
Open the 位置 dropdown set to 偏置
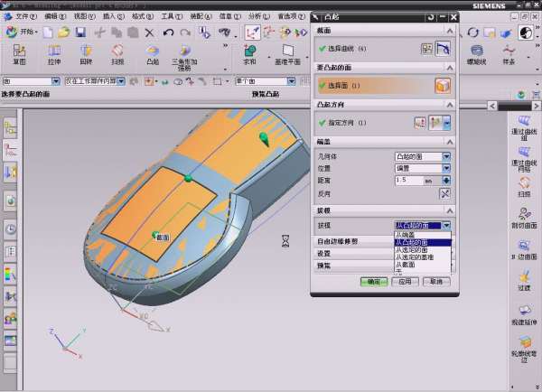pyautogui.click(x=446, y=168)
